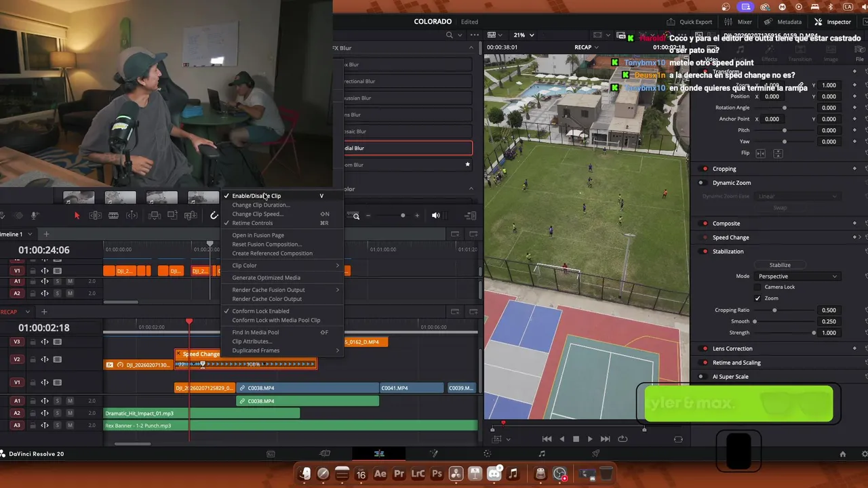Choose Enable/Disable Clip menu item
The width and height of the screenshot is (868, 488).
pyautogui.click(x=282, y=196)
